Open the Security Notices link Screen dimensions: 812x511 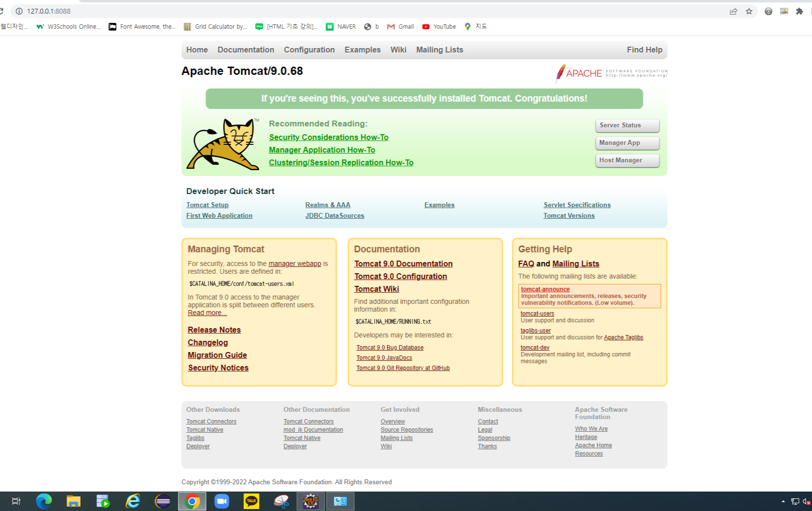point(218,368)
